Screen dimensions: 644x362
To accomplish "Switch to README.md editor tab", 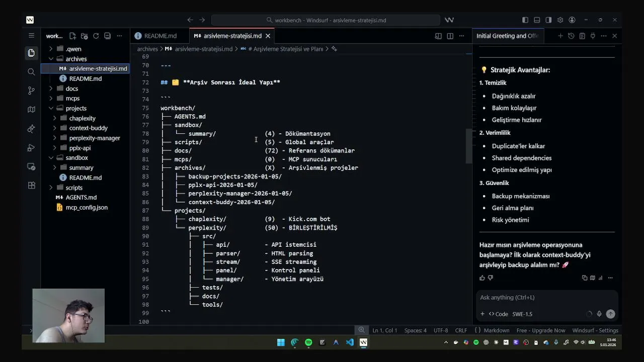I will [x=160, y=36].
